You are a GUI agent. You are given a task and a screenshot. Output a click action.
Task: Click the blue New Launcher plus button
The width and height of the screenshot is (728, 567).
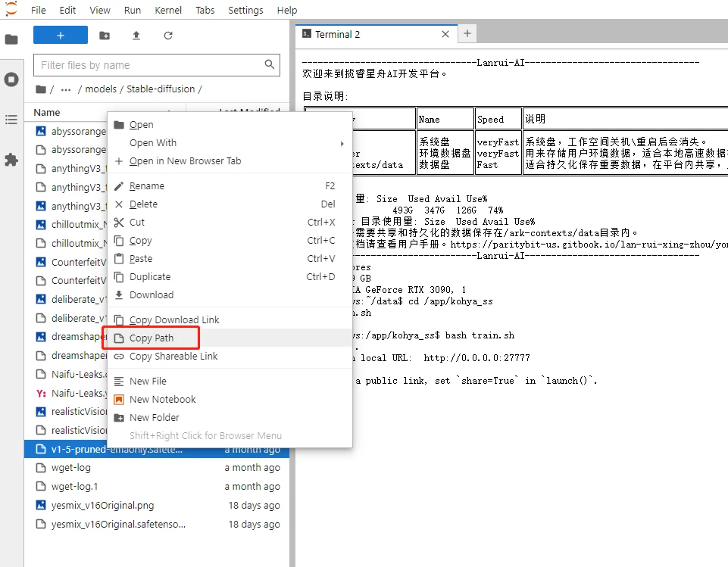click(61, 36)
